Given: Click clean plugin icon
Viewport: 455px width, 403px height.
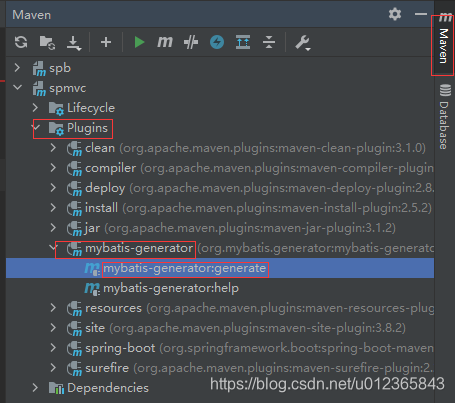Looking at the screenshot, I should pos(74,149).
